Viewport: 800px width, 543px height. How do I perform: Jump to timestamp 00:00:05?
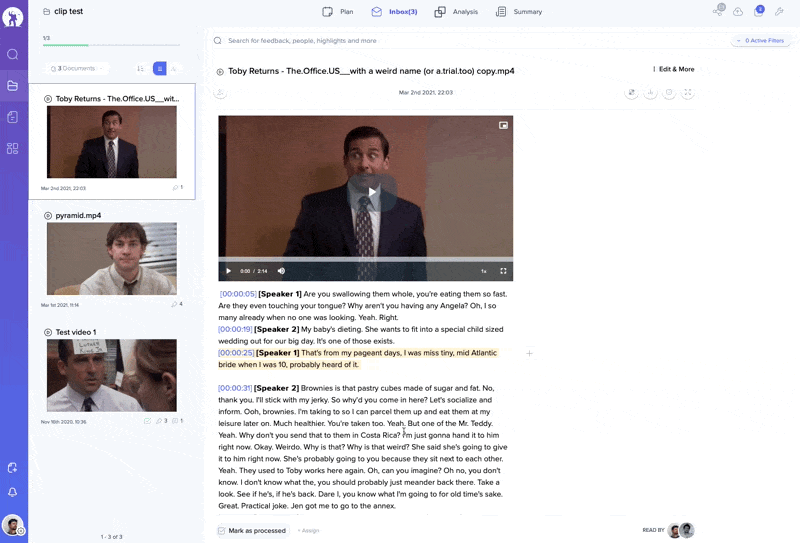click(238, 294)
